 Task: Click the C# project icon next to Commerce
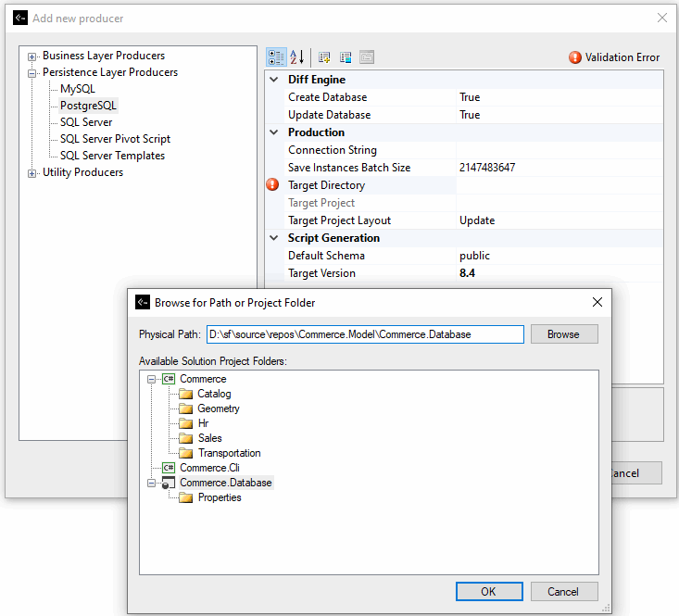(169, 379)
